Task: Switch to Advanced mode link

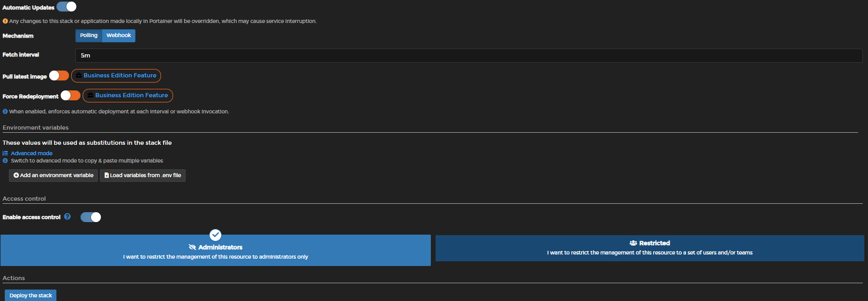Action: pos(31,154)
